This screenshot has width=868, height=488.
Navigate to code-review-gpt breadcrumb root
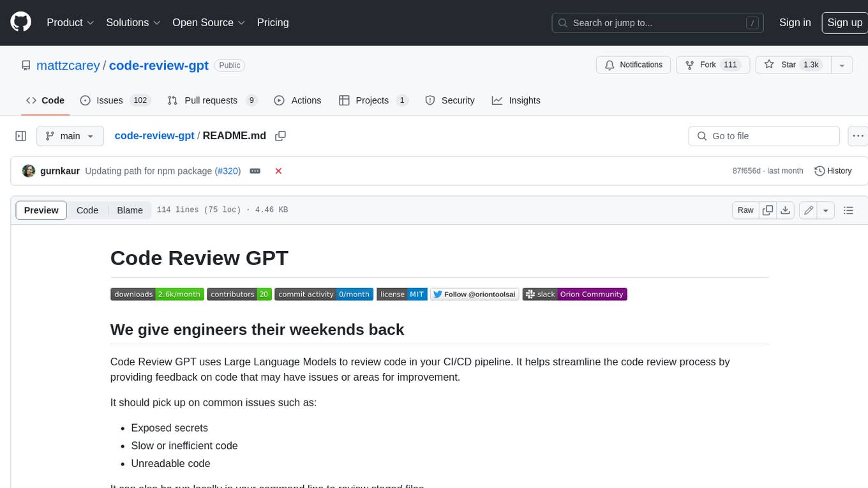click(154, 136)
